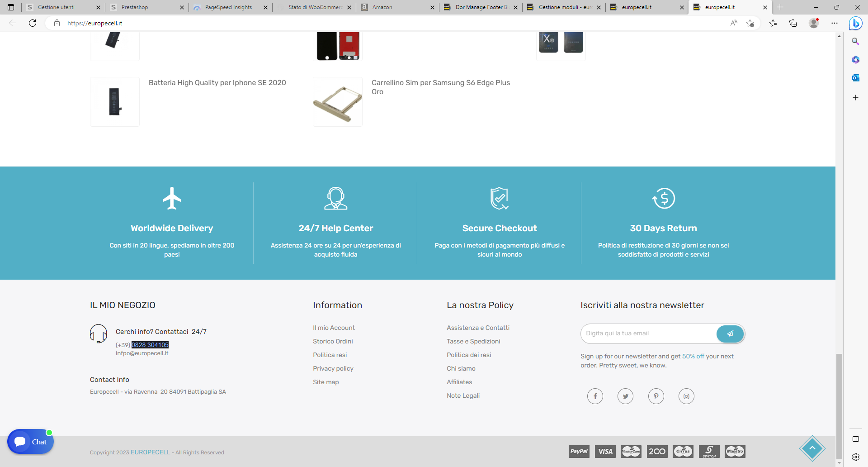Open the Instagram social icon
Viewport: 868px width, 467px height.
(x=686, y=396)
